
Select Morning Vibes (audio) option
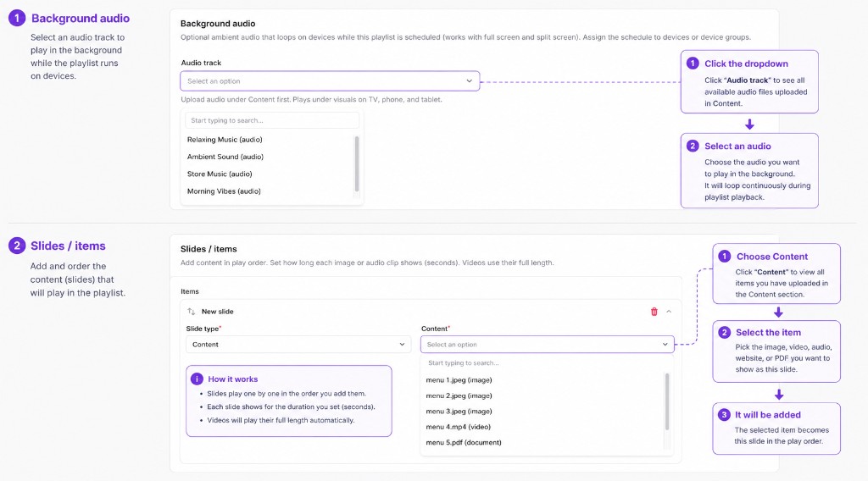coord(224,191)
